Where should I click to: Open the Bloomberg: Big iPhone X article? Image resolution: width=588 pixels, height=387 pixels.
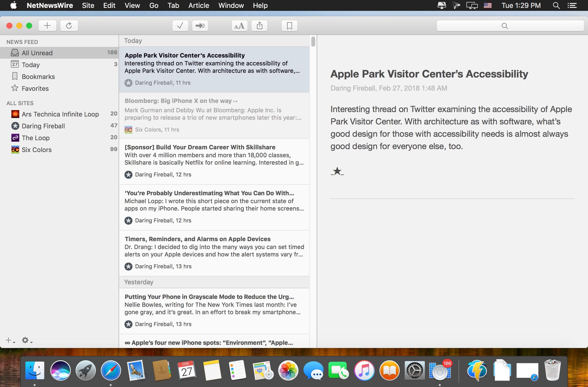(x=214, y=116)
